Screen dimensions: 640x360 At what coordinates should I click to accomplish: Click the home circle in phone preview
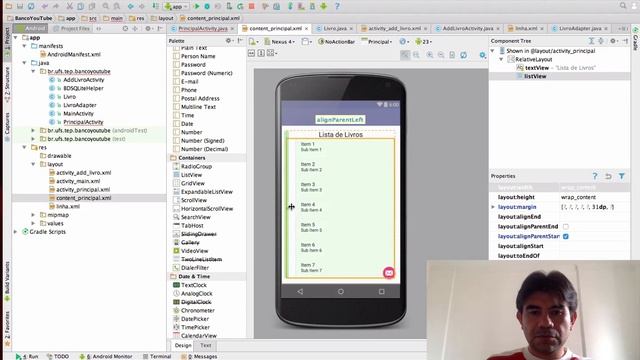click(340, 291)
